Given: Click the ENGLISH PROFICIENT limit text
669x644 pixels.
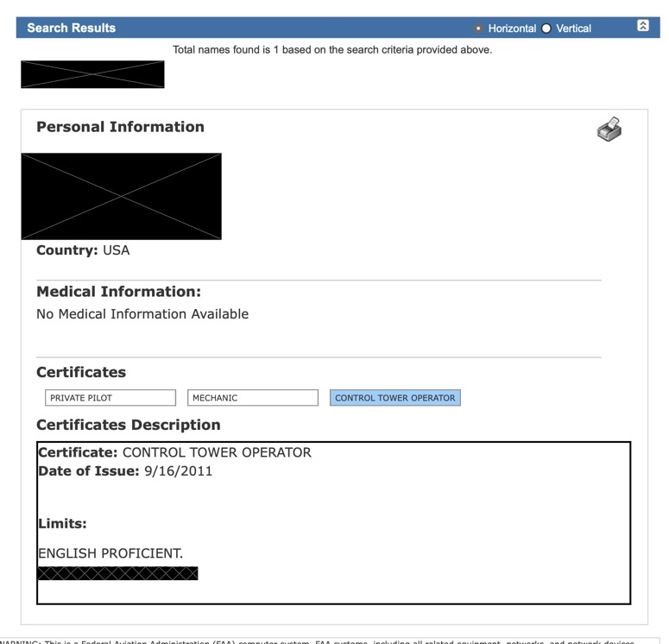Looking at the screenshot, I should pos(110,553).
